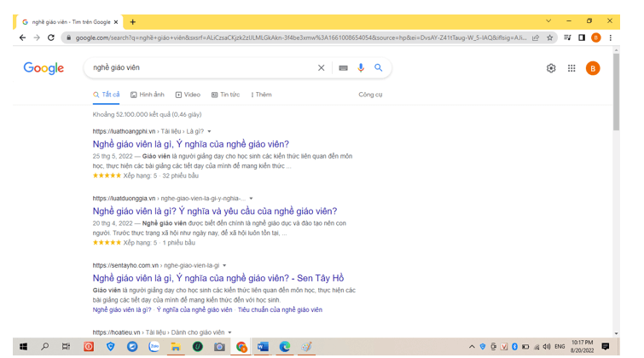Open Word from the Windows taskbar
The height and width of the screenshot is (358, 644).
click(263, 347)
